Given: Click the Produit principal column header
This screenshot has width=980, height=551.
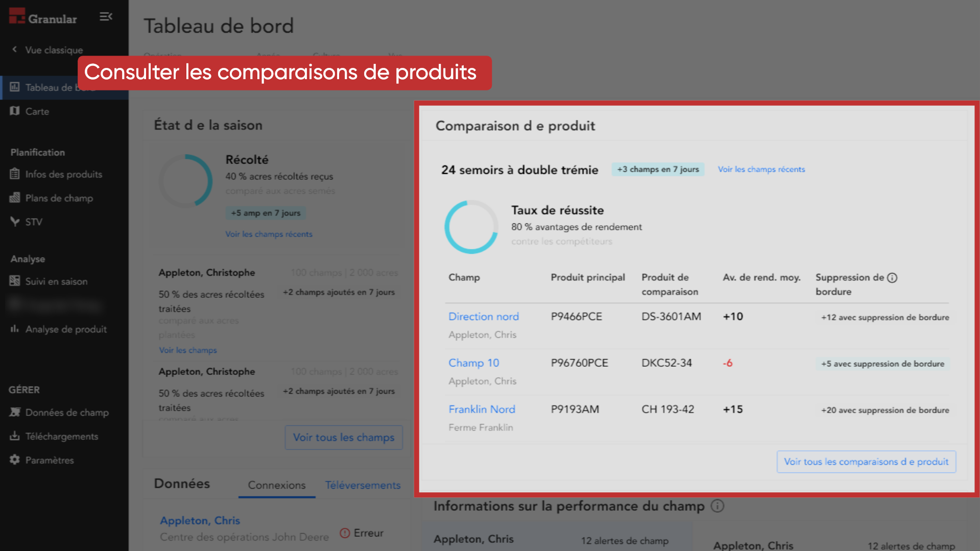Looking at the screenshot, I should 587,277.
